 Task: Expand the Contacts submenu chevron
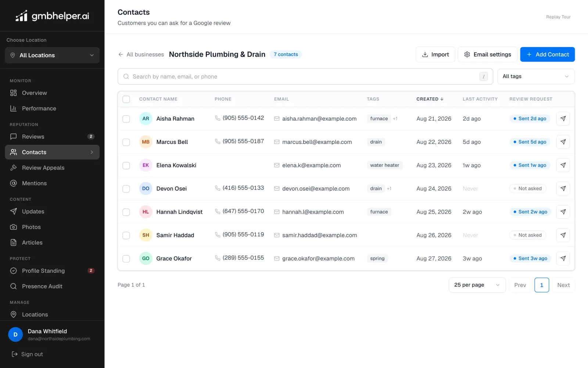pos(92,152)
